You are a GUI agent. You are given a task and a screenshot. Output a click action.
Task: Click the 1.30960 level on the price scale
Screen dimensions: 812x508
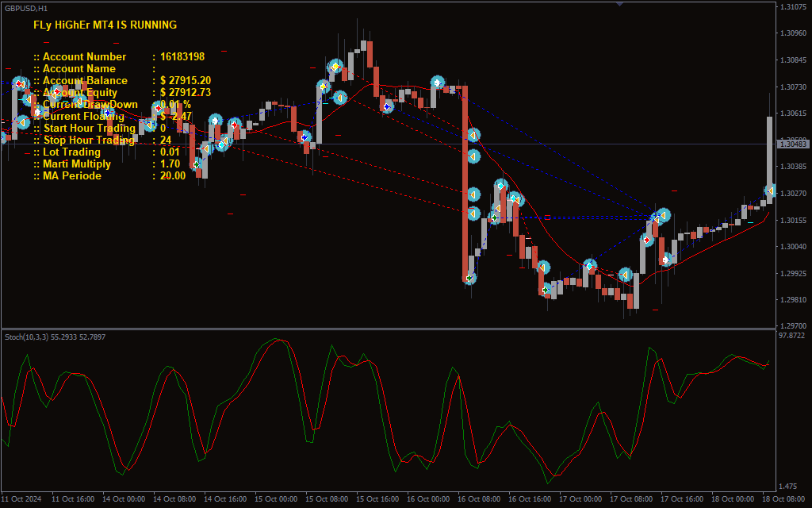[x=793, y=33]
